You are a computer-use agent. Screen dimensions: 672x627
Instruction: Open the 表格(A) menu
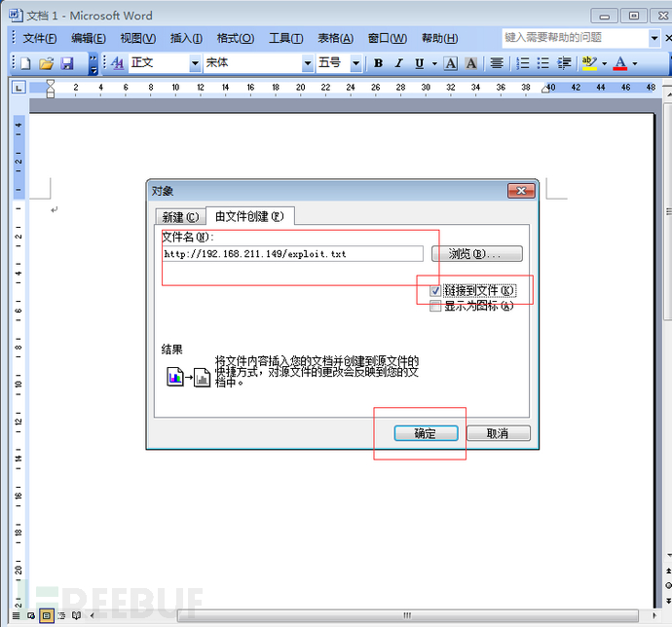pos(336,39)
